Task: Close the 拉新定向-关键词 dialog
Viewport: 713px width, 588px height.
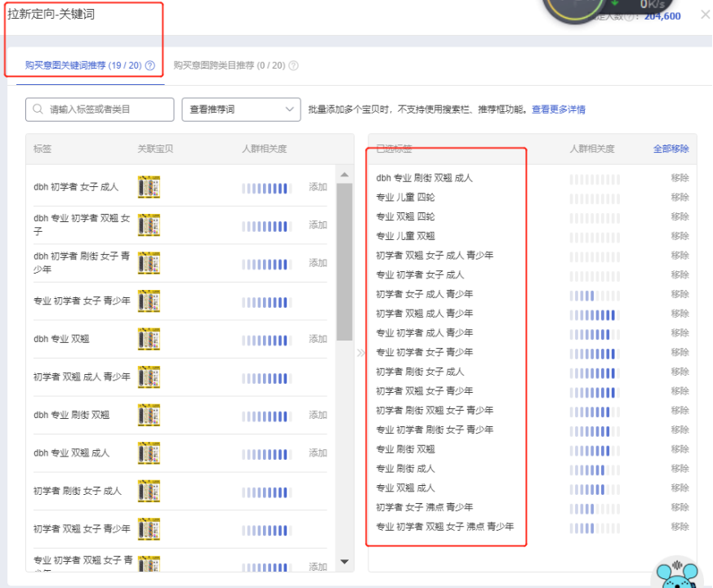Action: [706, 15]
